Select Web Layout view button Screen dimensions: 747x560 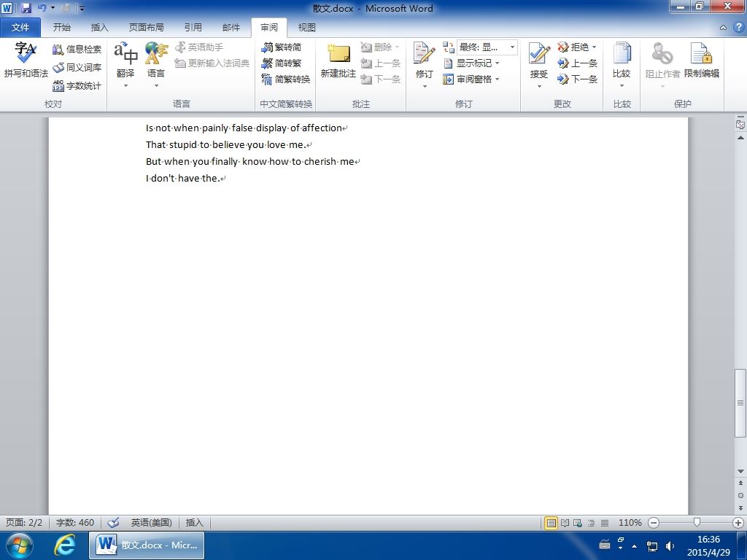[578, 523]
